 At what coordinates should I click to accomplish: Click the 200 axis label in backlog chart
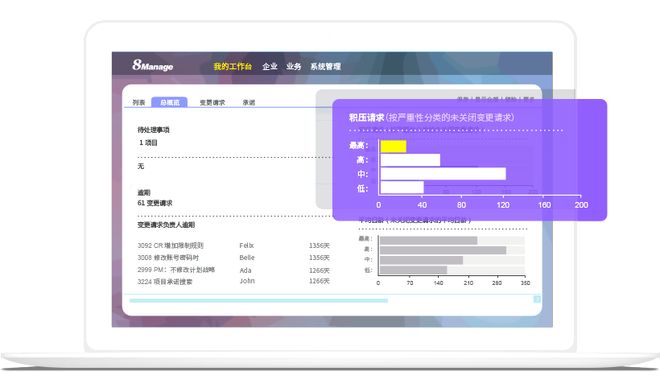coord(581,205)
